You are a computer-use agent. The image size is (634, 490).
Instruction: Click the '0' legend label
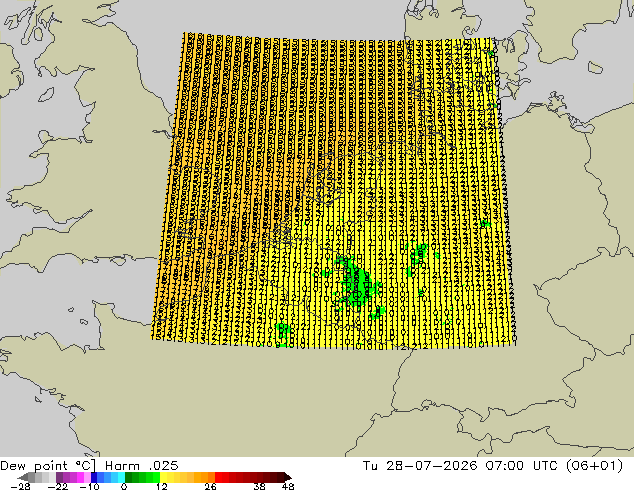(124, 486)
